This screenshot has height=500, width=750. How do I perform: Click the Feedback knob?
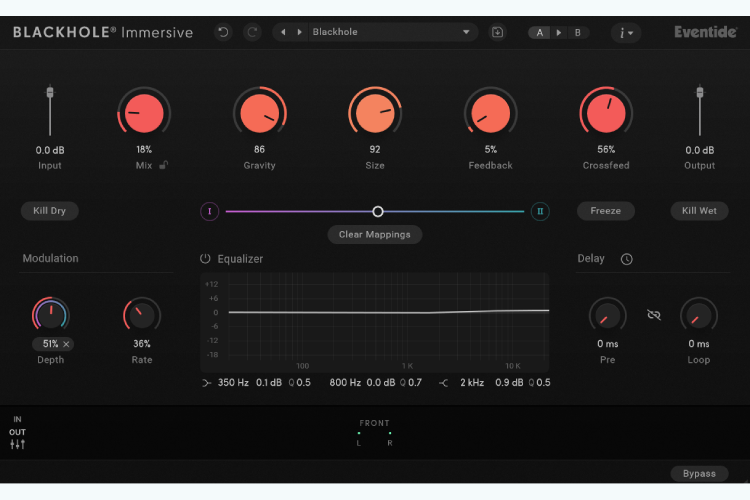coord(490,113)
